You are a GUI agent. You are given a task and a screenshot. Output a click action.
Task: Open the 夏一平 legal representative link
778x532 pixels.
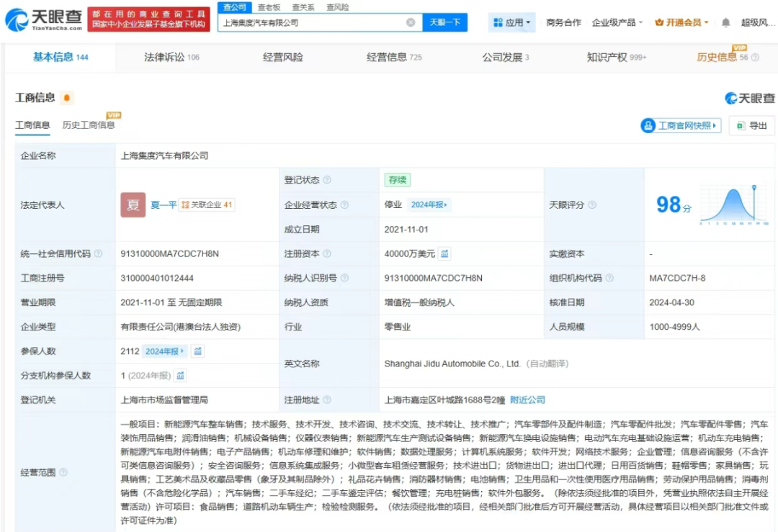pos(164,204)
